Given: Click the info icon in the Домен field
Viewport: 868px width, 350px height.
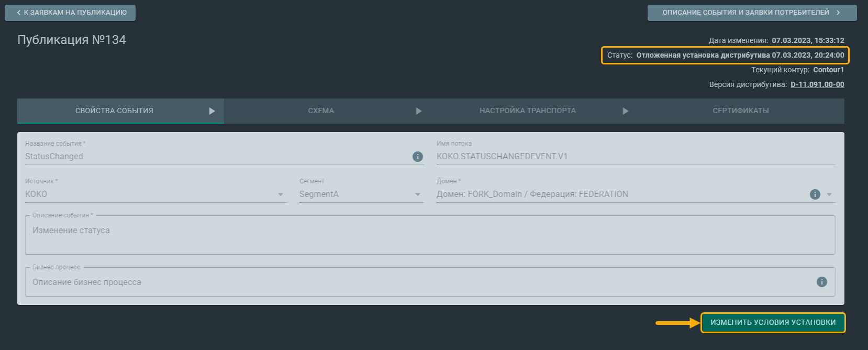Looking at the screenshot, I should [815, 194].
